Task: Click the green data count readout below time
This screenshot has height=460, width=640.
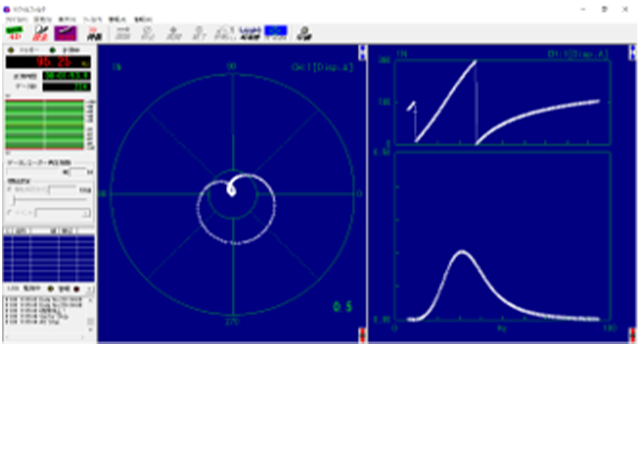Action: pyautogui.click(x=67, y=87)
